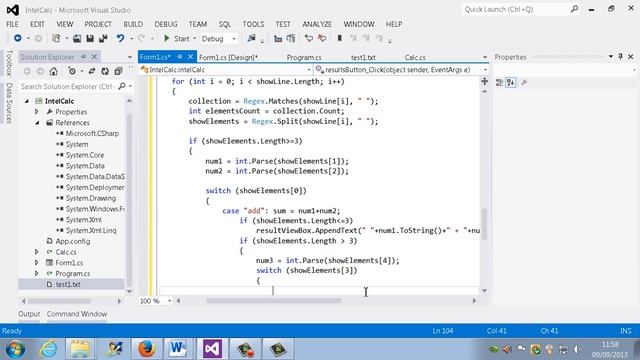The width and height of the screenshot is (640, 360).
Task: Open Microsoft Word from the taskbar
Action: click(178, 349)
